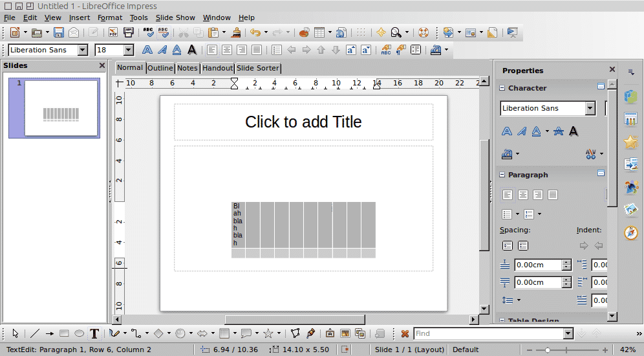
Task: Switch to the Notes tab
Action: [x=188, y=68]
